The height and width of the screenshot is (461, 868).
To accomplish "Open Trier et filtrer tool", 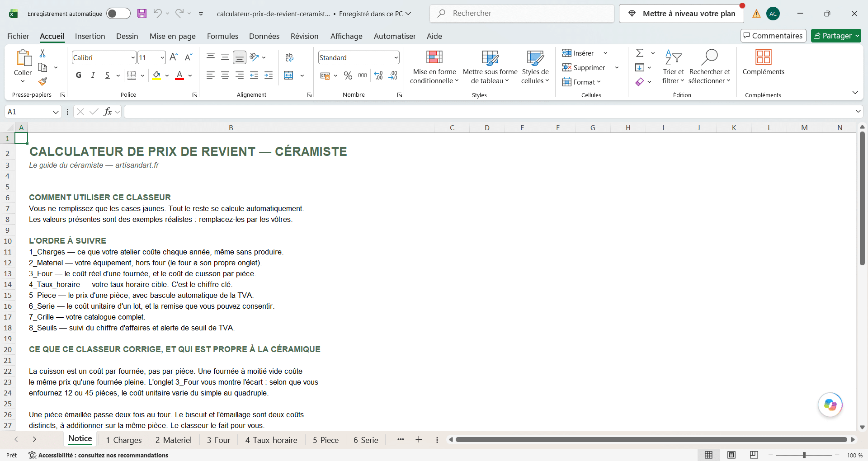I will tap(673, 66).
